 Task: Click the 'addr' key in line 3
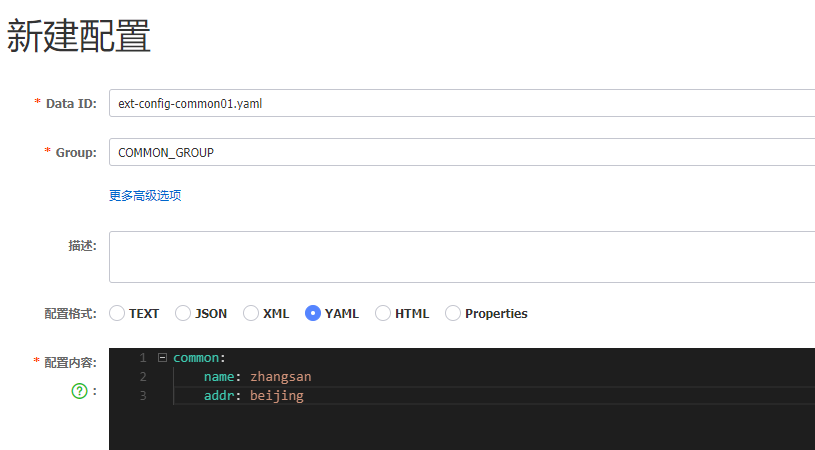219,395
